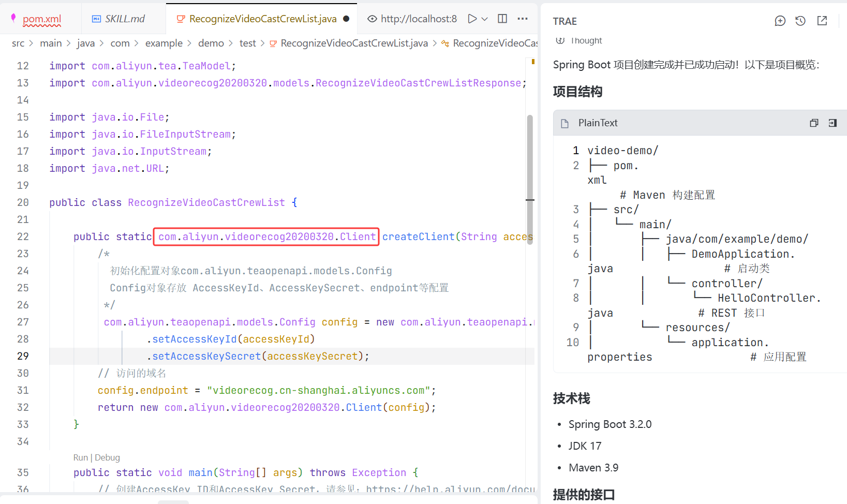Click the src breadcrumb
This screenshot has width=847, height=504.
[x=18, y=43]
